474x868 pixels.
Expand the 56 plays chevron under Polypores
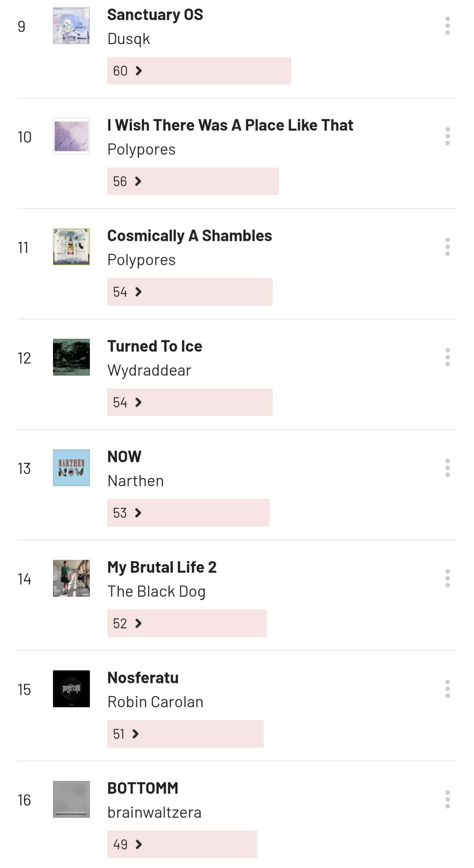coord(138,181)
